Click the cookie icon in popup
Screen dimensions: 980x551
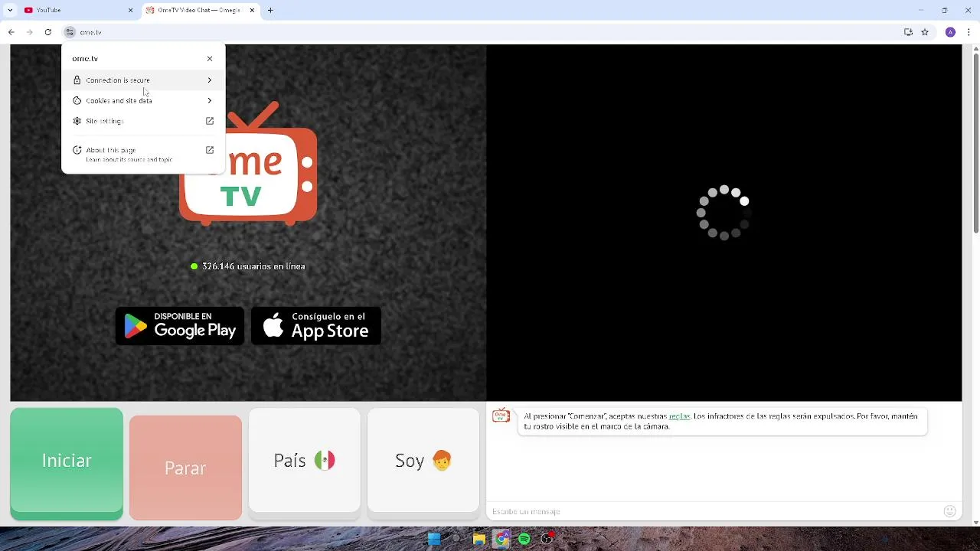[x=77, y=100]
